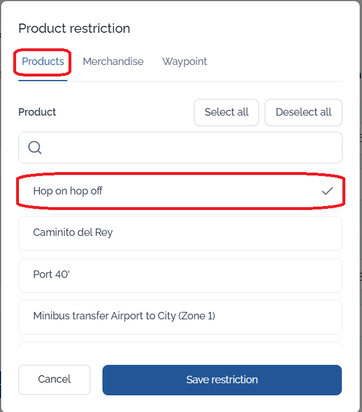Viewport: 362px width, 412px height.
Task: Click the Save restriction button
Action: point(222,380)
